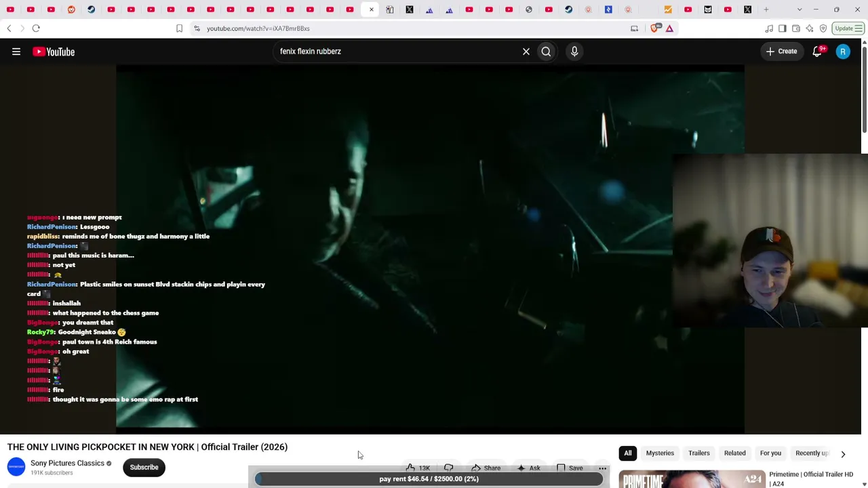
Task: Close the current active tab
Action: click(x=371, y=9)
